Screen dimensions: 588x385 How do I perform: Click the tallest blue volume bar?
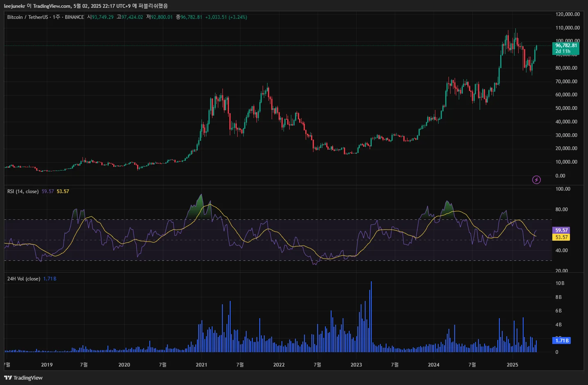(371, 317)
